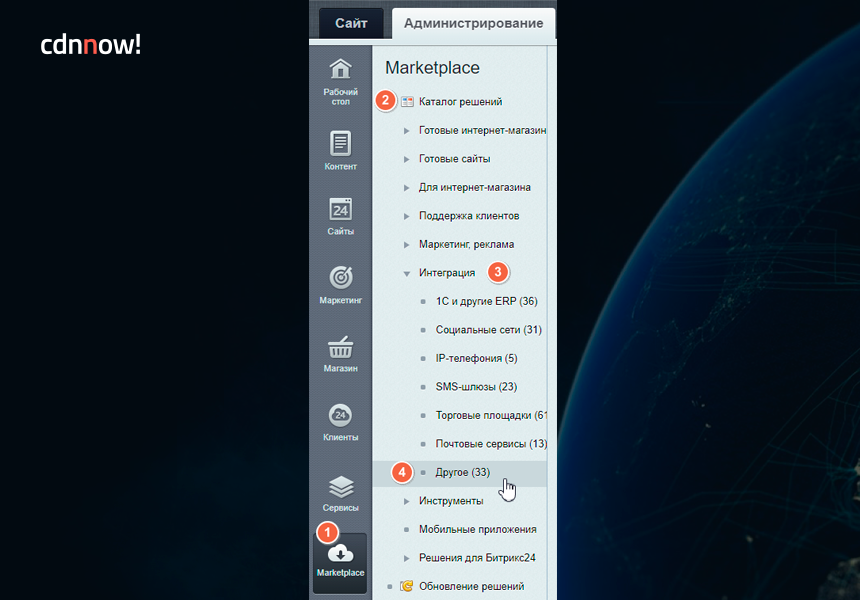Open Инструменты category
Viewport: 860px width, 600px height.
[x=451, y=501]
